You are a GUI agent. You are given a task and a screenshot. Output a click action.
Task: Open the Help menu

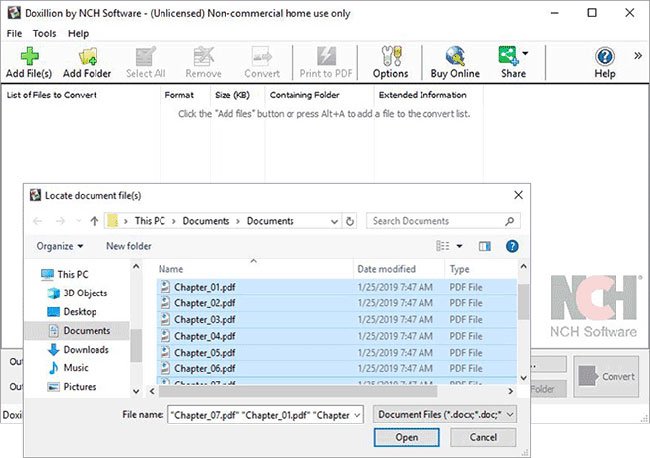[x=78, y=34]
